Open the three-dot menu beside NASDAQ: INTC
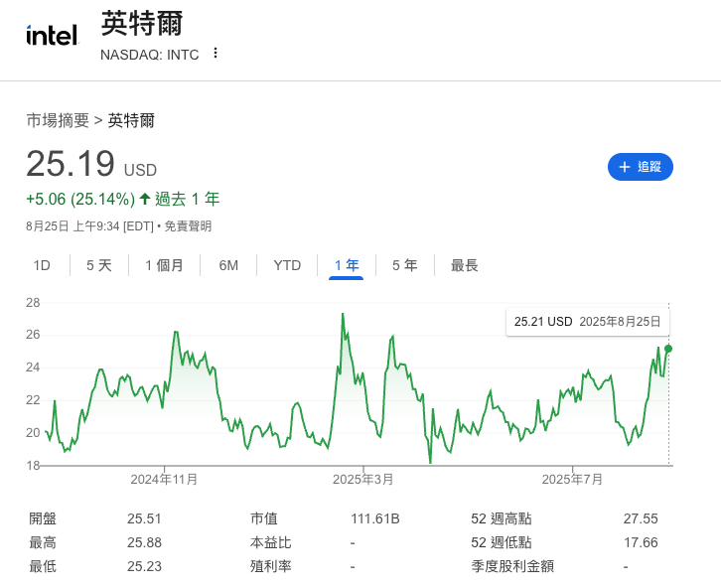 pos(216,54)
